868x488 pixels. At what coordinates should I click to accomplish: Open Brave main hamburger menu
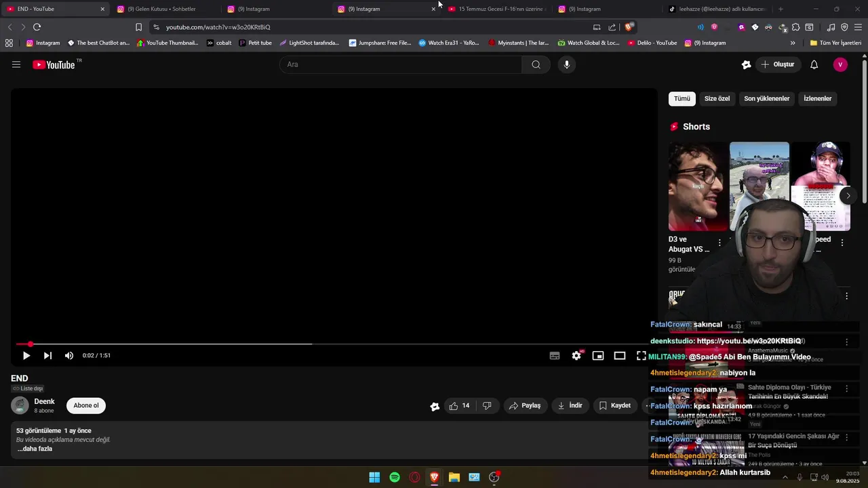coord(858,27)
